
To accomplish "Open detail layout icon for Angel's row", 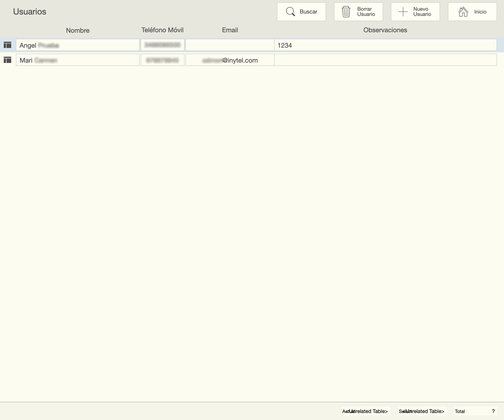I will tap(8, 45).
